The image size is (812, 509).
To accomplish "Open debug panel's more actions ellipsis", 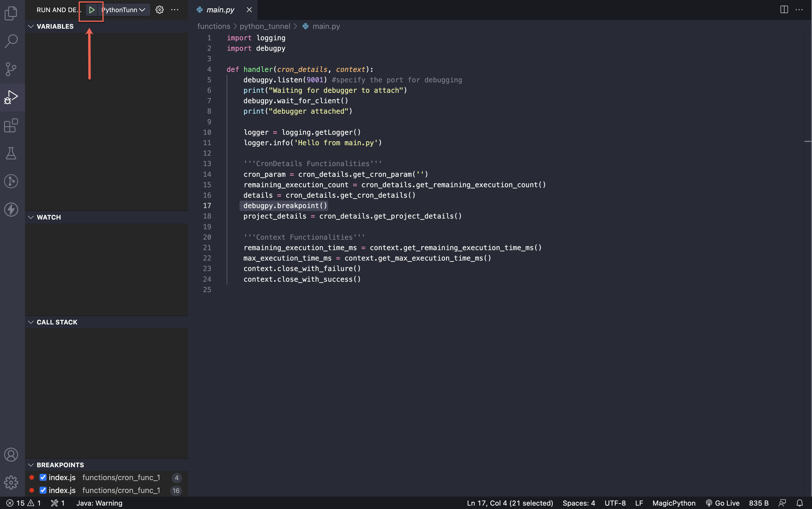I will pyautogui.click(x=175, y=10).
